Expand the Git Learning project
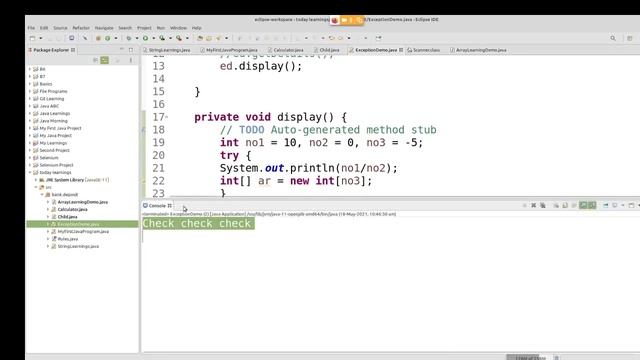Viewport: 640px width, 360px height. coord(30,98)
